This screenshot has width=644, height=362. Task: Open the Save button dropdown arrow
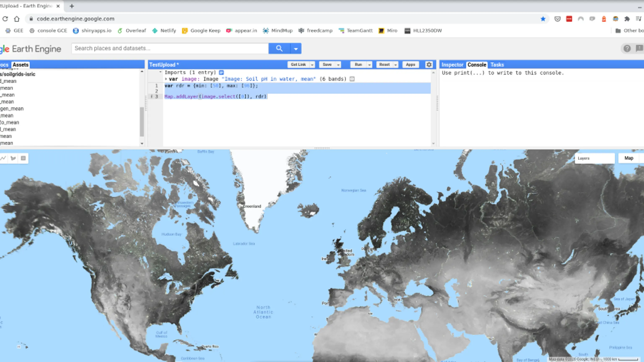tap(338, 65)
